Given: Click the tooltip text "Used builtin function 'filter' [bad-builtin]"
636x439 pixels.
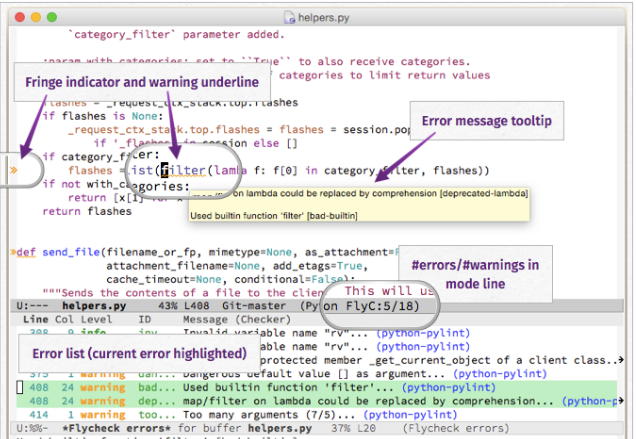Looking at the screenshot, I should (x=274, y=215).
